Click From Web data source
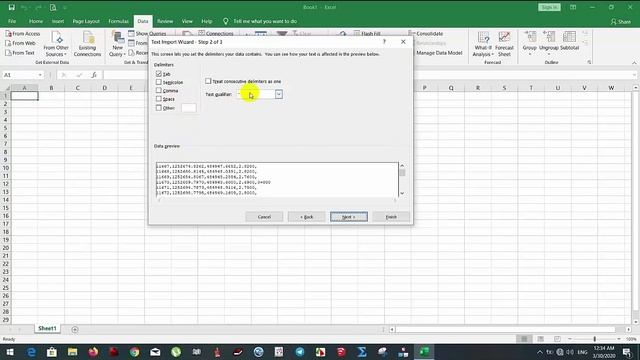The height and width of the screenshot is (360, 640). (20, 43)
